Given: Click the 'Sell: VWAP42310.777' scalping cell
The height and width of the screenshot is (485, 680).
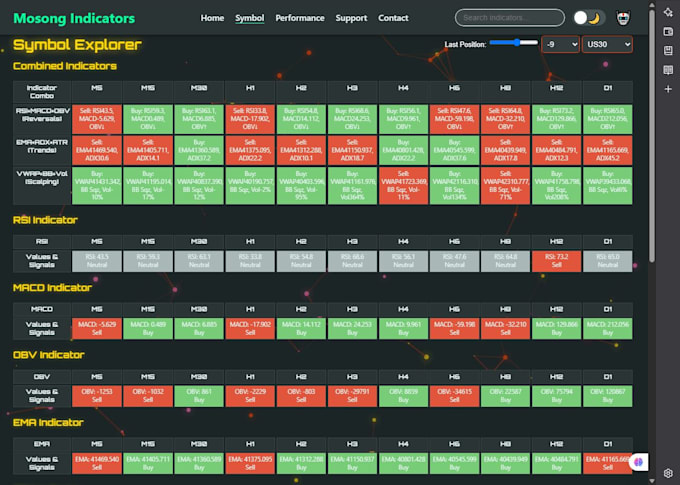Looking at the screenshot, I should [506, 185].
